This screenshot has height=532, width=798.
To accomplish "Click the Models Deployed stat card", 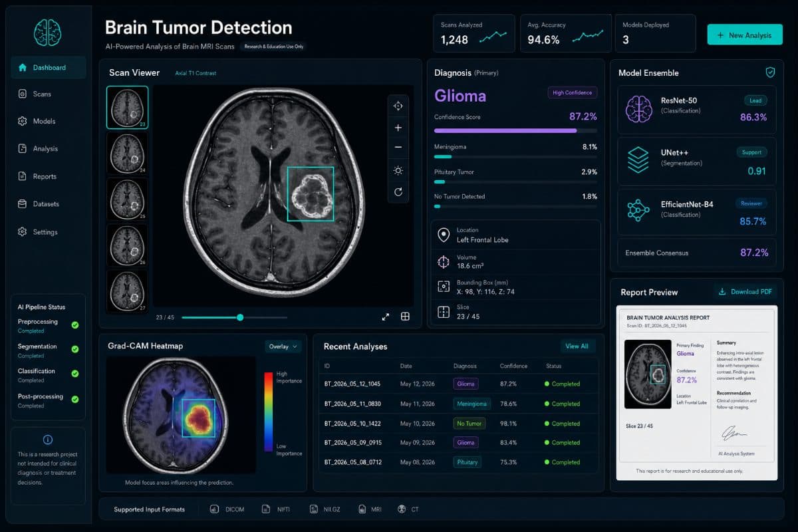I will pos(655,33).
